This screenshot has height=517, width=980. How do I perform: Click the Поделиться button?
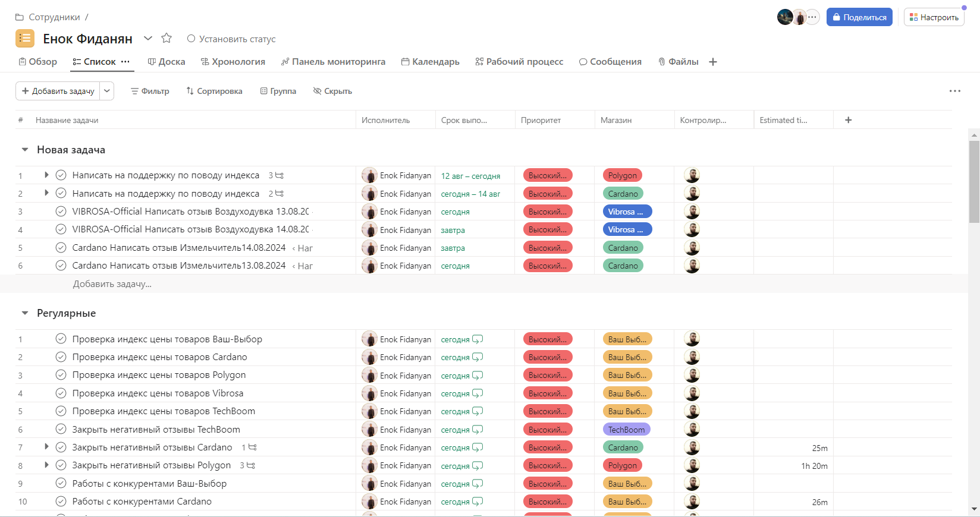[859, 17]
